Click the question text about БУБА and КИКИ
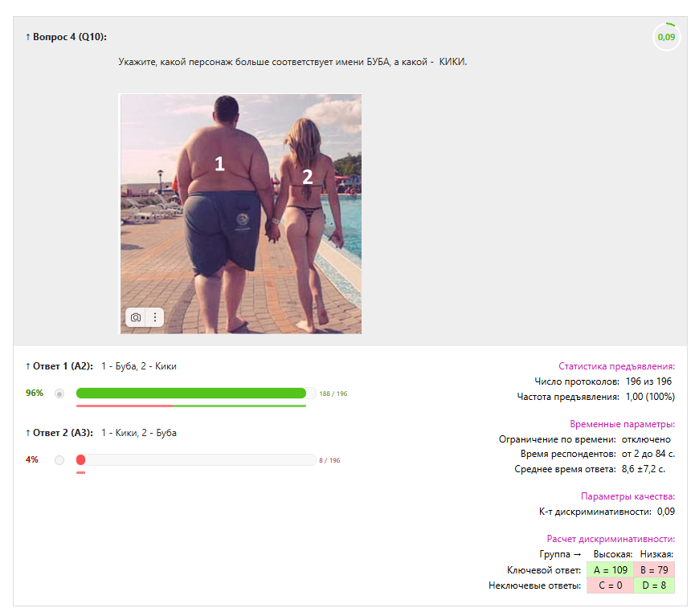Viewport: 695px width, 616px height. 292,62
